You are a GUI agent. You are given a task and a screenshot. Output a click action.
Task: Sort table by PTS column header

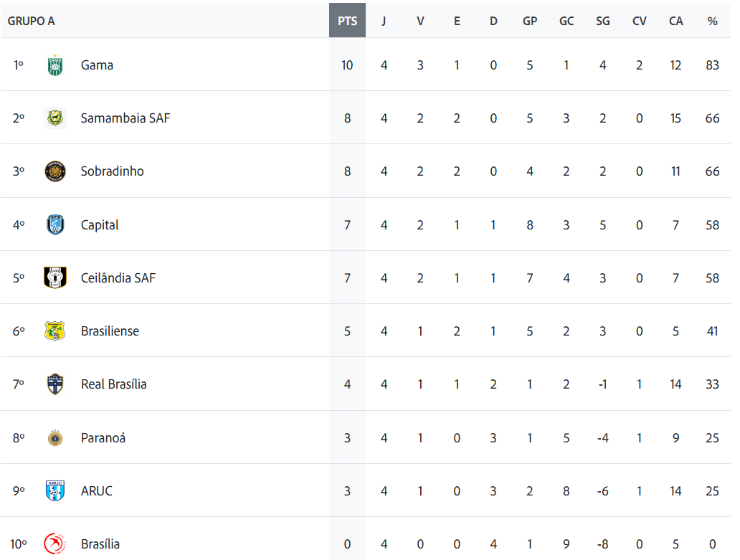pyautogui.click(x=347, y=22)
